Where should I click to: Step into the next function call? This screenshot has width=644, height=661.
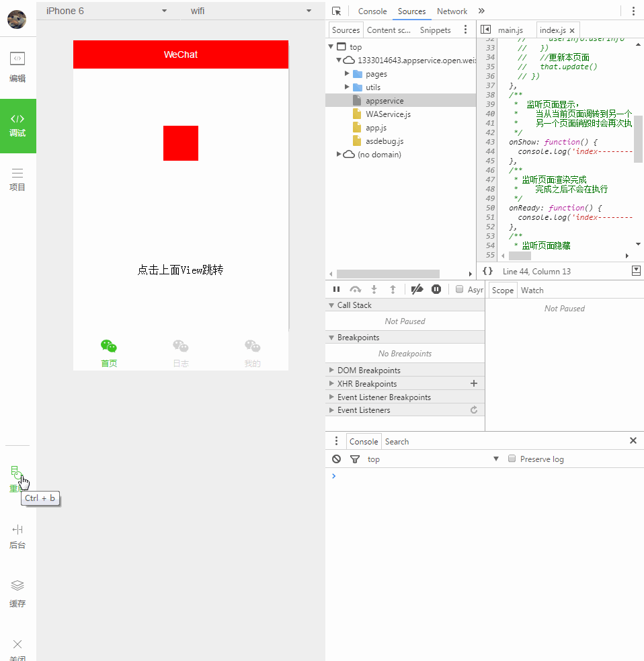pyautogui.click(x=374, y=289)
